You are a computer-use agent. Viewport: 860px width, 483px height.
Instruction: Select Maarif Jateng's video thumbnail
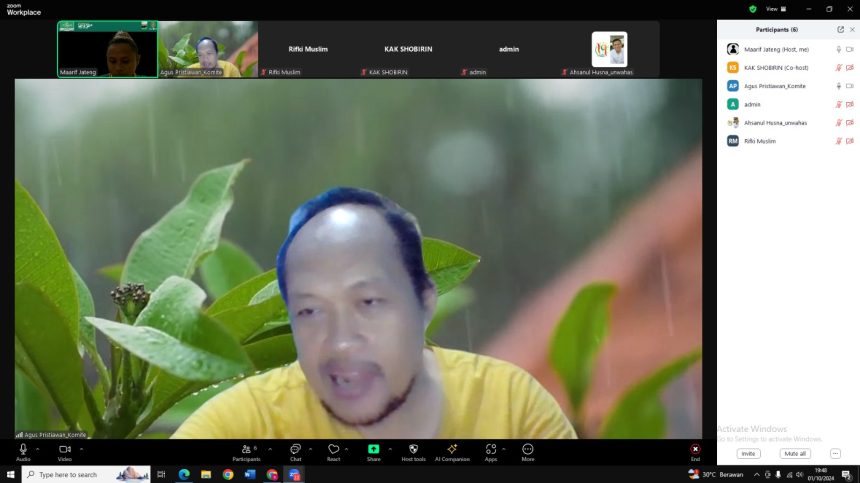point(107,49)
